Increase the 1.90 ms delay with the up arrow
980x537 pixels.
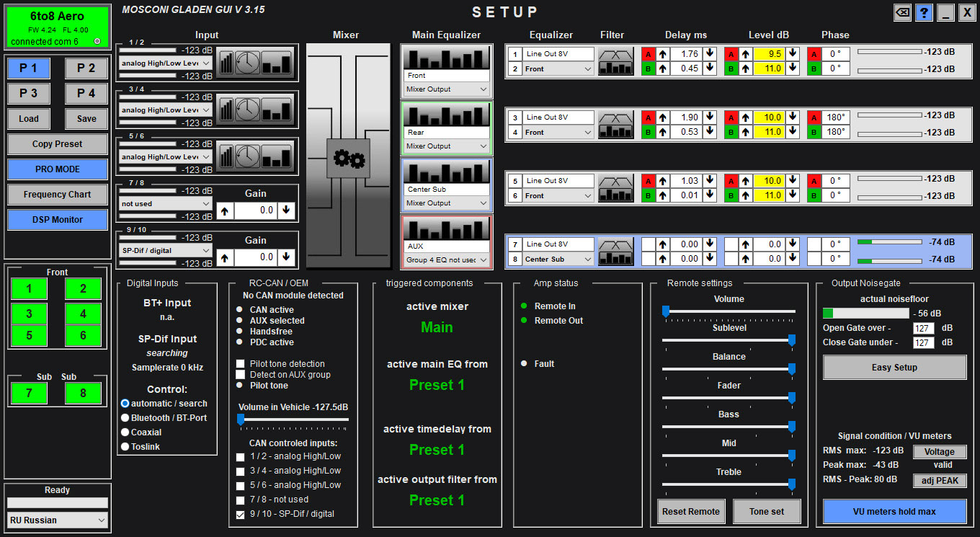[663, 117]
